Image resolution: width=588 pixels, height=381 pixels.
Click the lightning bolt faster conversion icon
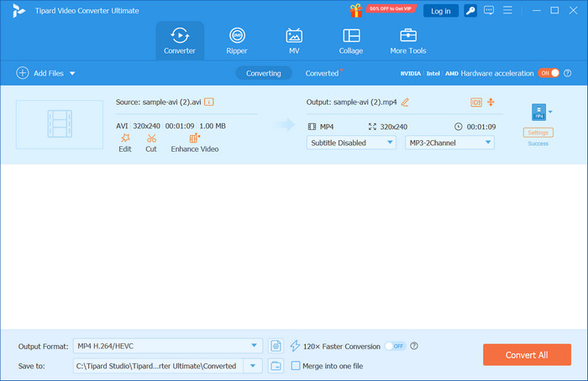point(295,346)
